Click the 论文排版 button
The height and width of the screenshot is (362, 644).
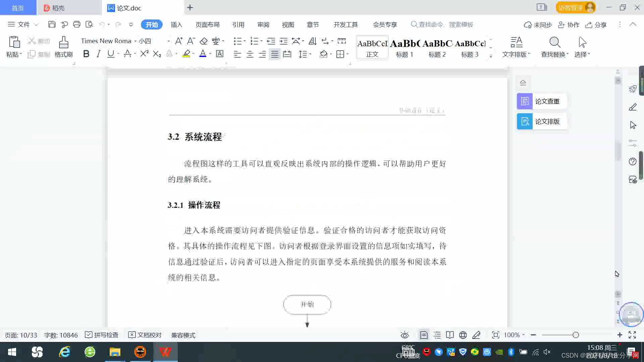click(541, 121)
